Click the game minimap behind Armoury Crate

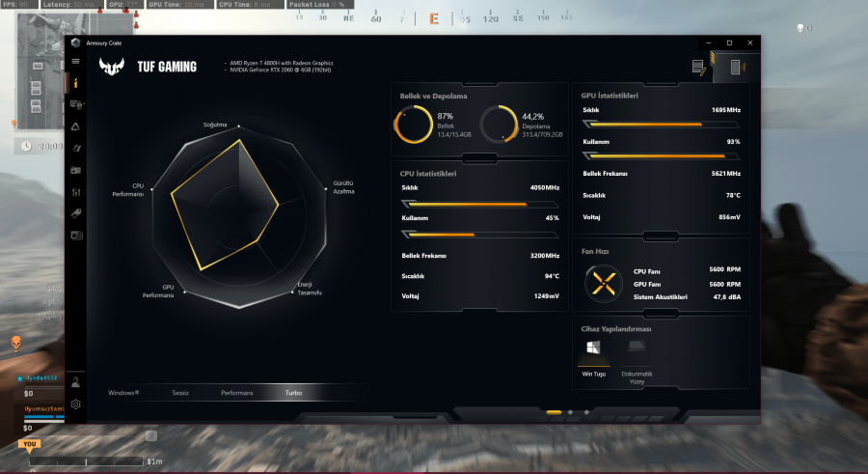[41, 70]
